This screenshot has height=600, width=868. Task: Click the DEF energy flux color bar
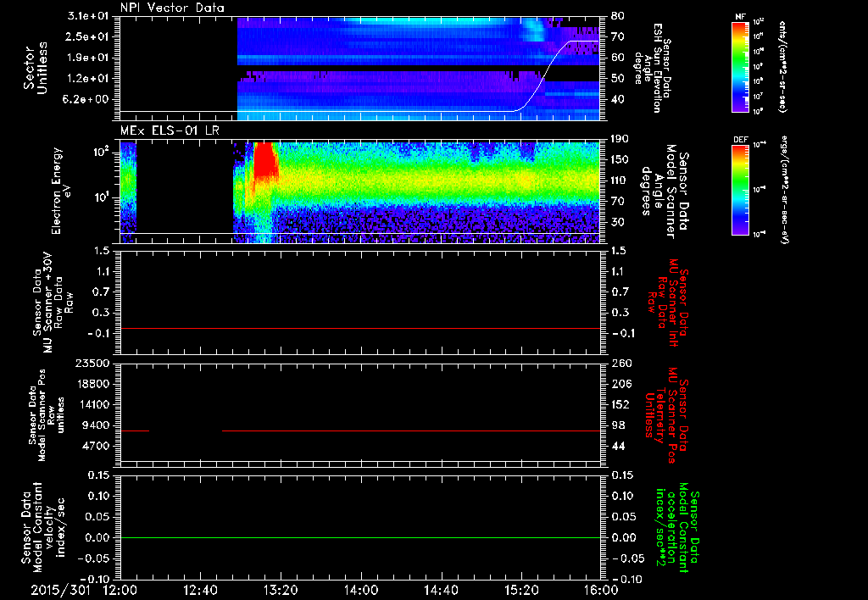click(x=741, y=190)
